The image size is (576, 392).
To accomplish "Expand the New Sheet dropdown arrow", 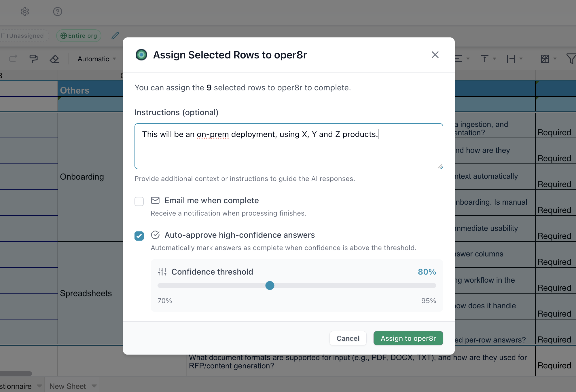I will pyautogui.click(x=94, y=386).
